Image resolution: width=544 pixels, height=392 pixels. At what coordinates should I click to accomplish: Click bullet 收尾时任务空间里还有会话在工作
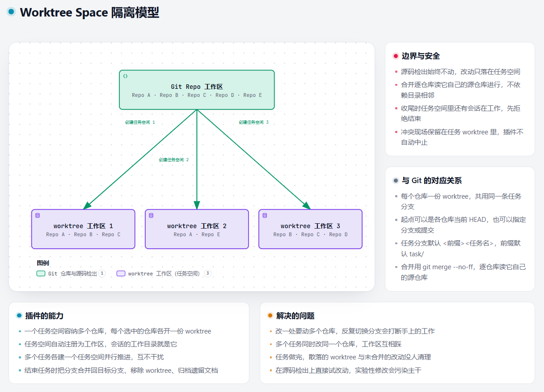click(460, 113)
